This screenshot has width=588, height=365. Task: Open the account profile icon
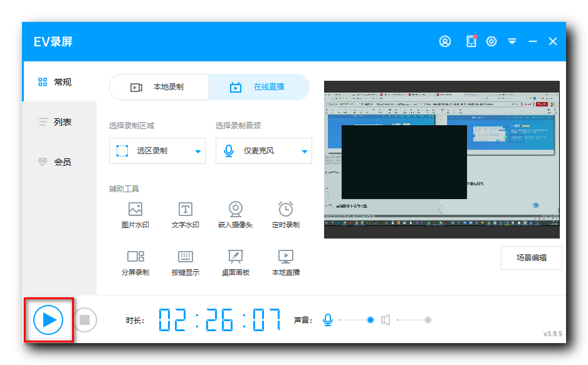coord(444,41)
